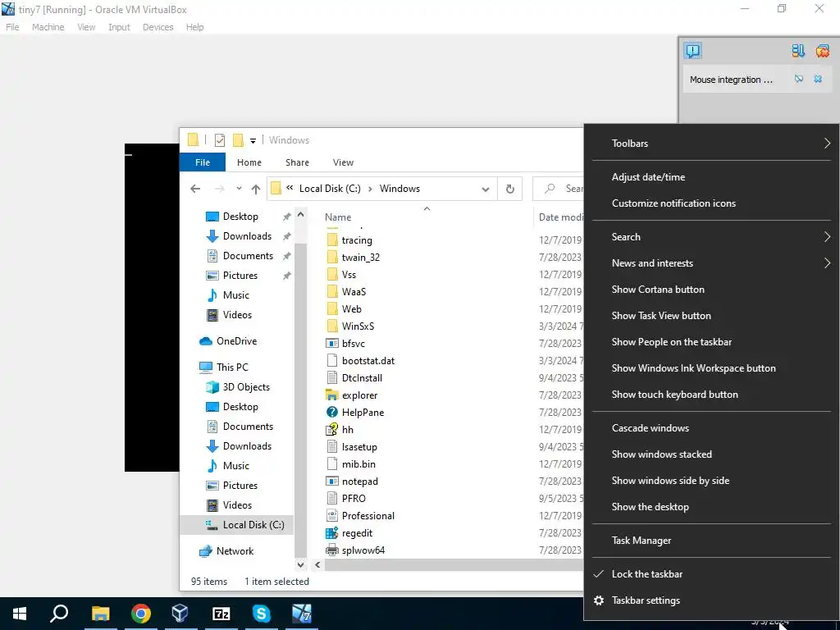Click the address bar path overflow chevron
Screen dimensions: 840x630
(x=290, y=188)
